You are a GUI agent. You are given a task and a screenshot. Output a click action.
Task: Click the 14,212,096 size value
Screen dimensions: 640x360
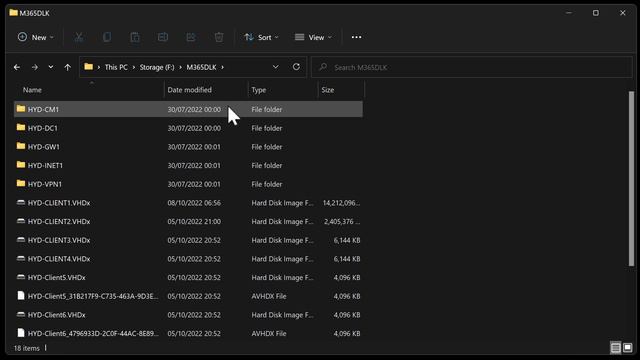341,203
